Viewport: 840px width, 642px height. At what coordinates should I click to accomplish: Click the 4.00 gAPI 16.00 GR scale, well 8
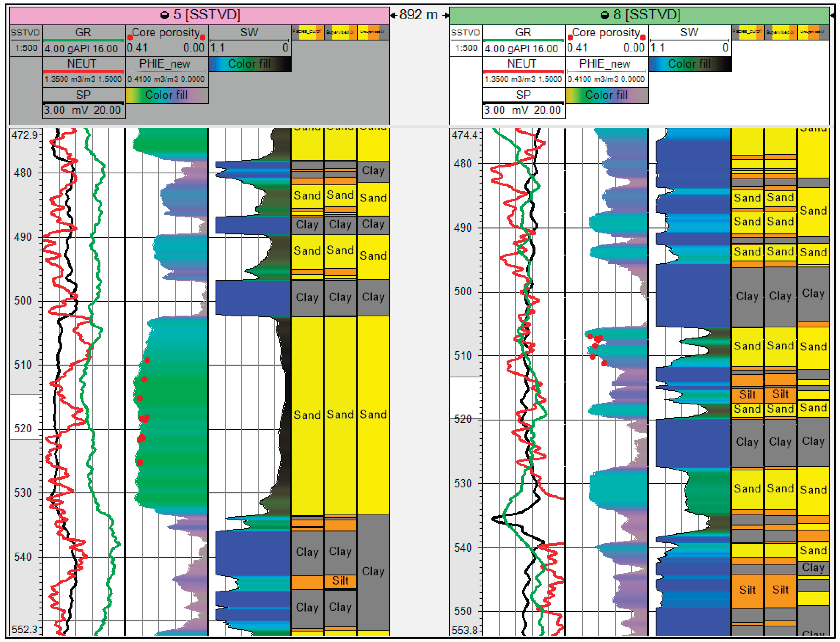(x=522, y=49)
